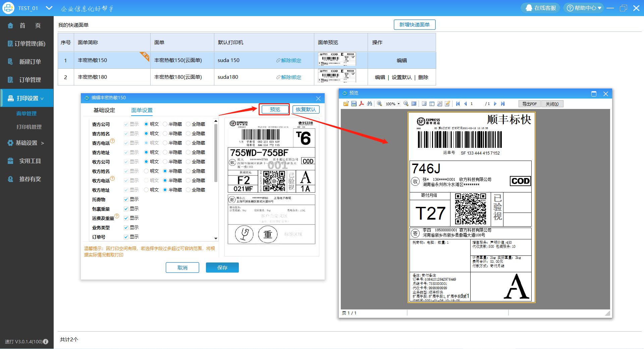Open 在线客服 online support
Screen dimensions: 644x349
click(540, 8)
